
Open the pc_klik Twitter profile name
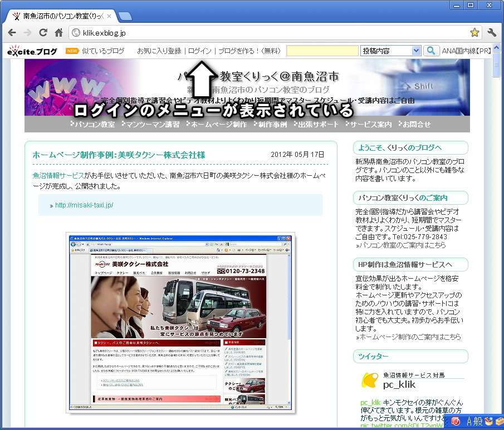tap(399, 384)
